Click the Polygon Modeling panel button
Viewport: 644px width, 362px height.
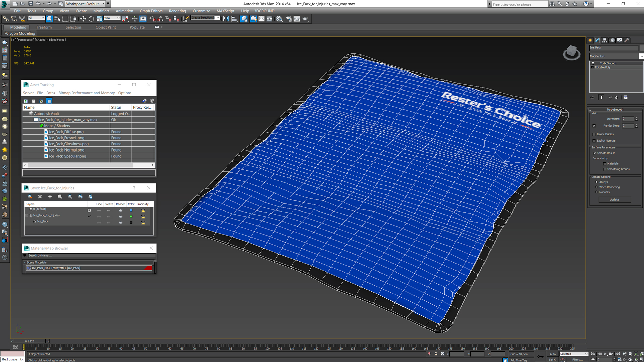(19, 33)
